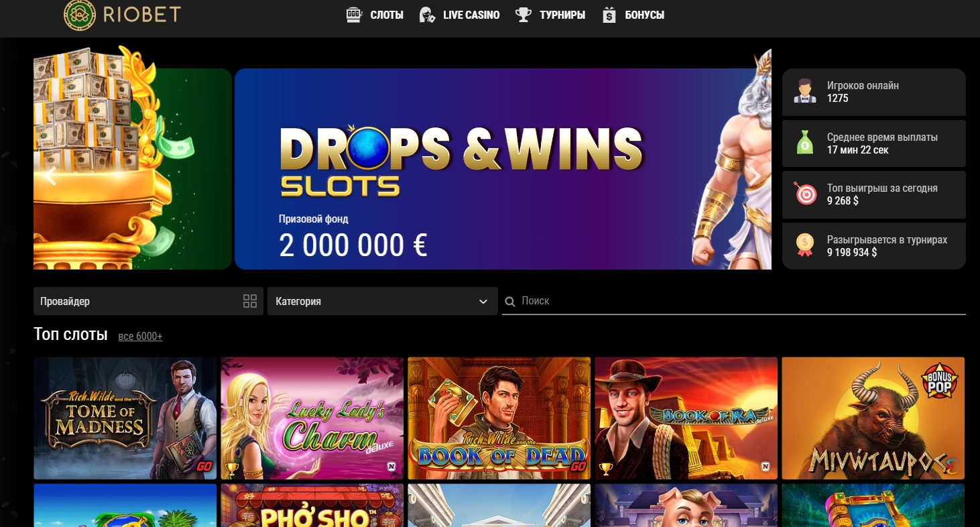Click the trophy icon beside Турниры

coord(523,15)
